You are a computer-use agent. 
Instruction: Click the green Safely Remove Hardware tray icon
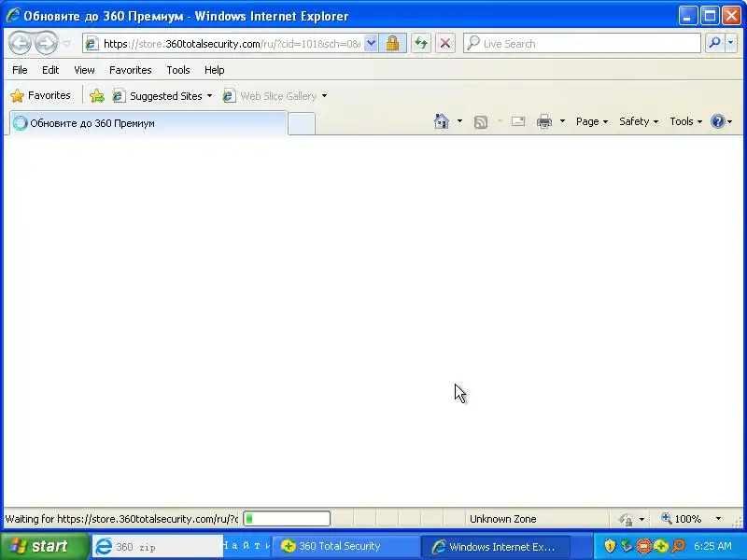627,546
